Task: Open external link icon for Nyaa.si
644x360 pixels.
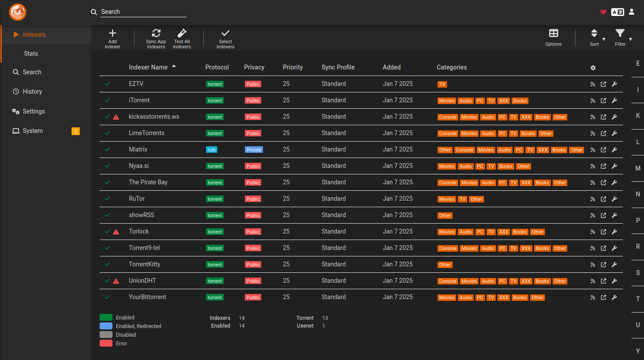Action: click(x=603, y=166)
